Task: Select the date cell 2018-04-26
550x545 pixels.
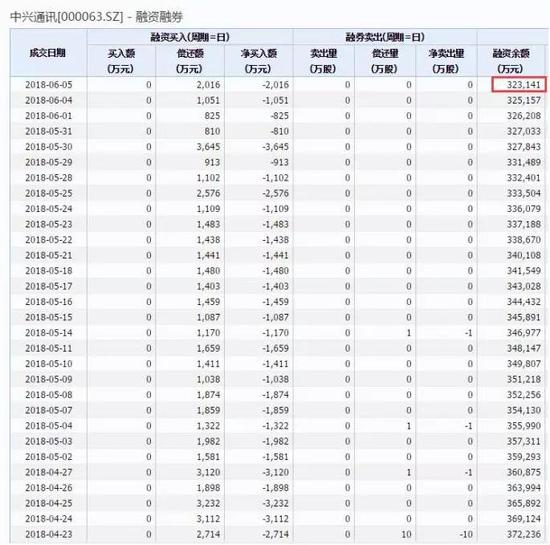Action: click(48, 487)
